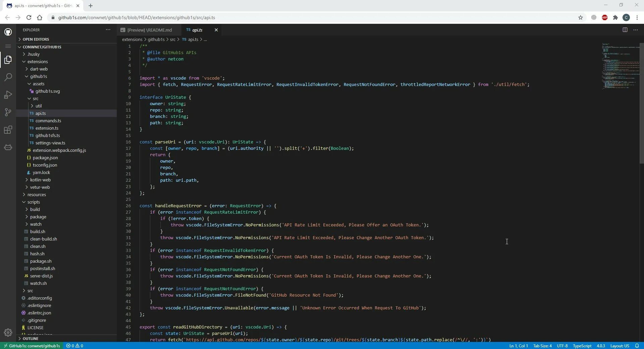The height and width of the screenshot is (349, 644).
Task: Open the Run and Debug icon
Action: [x=8, y=95]
